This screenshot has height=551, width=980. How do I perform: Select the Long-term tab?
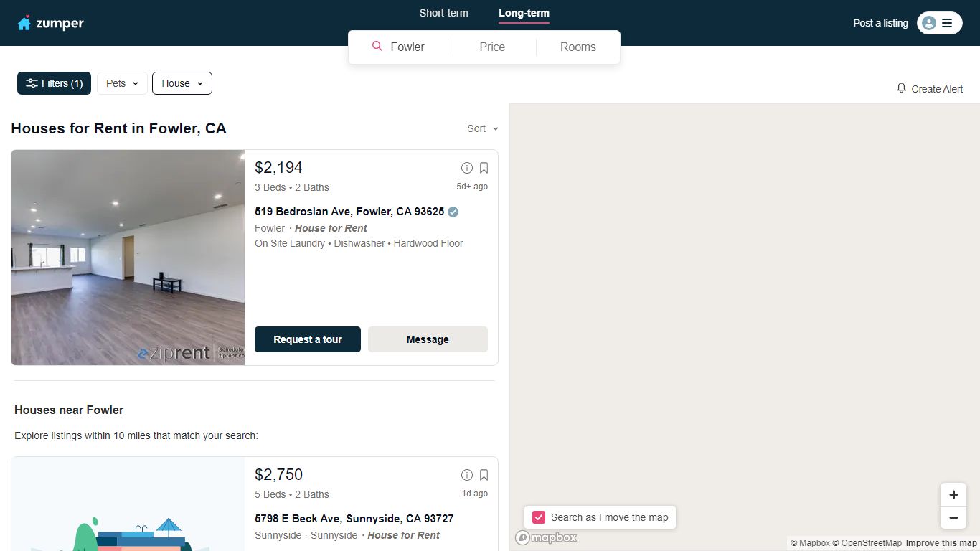pyautogui.click(x=524, y=13)
